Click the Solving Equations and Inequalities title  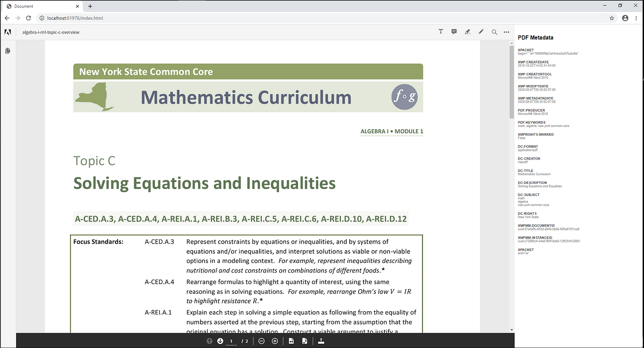point(204,183)
